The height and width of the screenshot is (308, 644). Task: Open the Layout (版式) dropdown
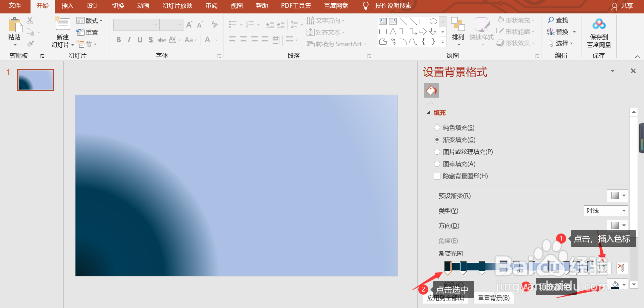click(90, 21)
